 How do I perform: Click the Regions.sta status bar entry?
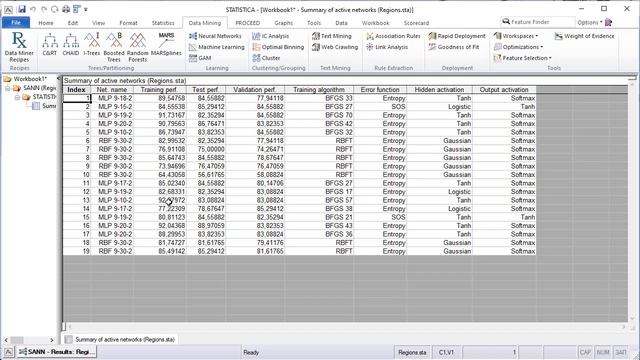(x=412, y=352)
